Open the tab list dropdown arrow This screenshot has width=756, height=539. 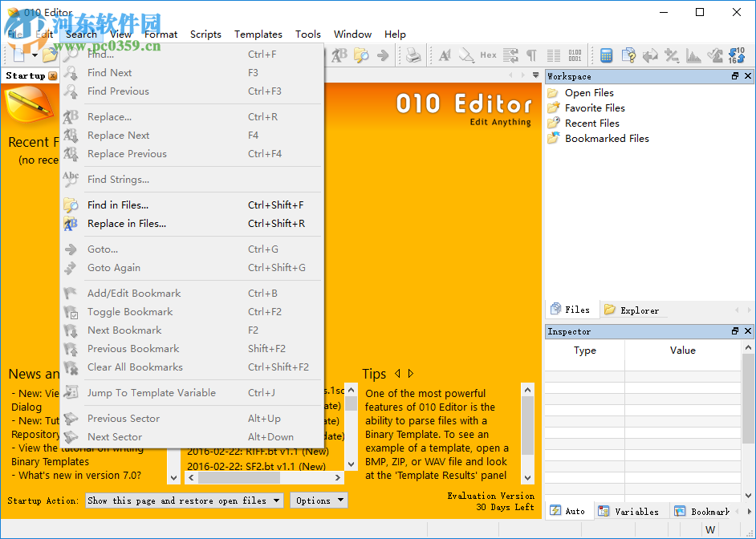click(x=535, y=75)
